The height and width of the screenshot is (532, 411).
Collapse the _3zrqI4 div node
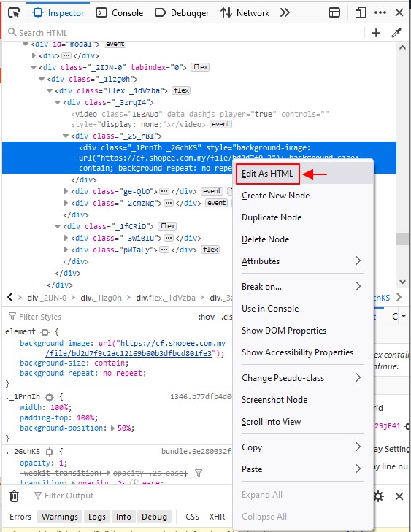pyautogui.click(x=58, y=102)
